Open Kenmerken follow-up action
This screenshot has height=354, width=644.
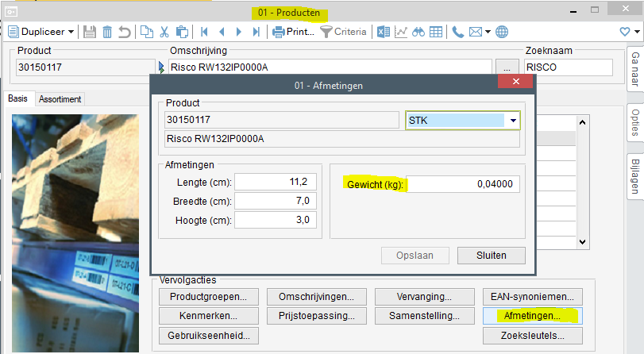[x=209, y=316]
